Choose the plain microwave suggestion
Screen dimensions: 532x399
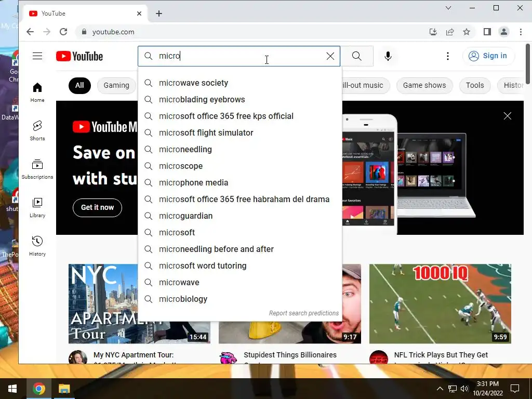coord(240,282)
